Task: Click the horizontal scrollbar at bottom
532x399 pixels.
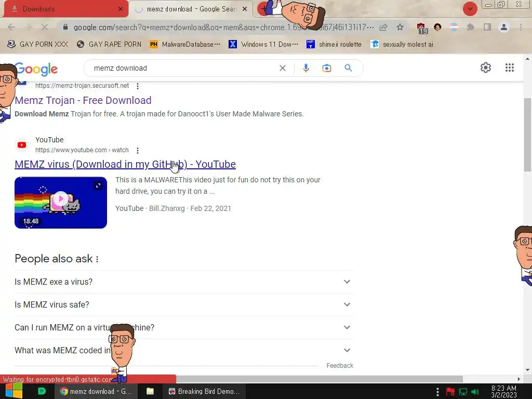Action: 319,379
